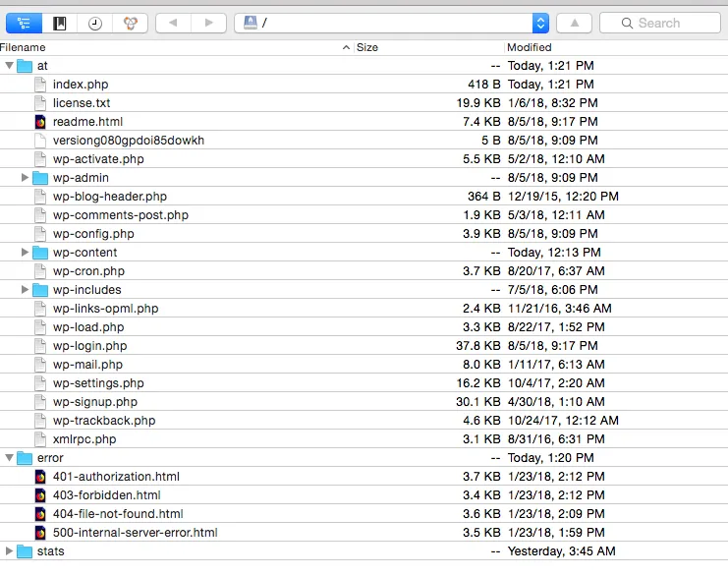This screenshot has width=728, height=577.
Task: Click the wp-activate.php file icon
Action: pos(40,159)
